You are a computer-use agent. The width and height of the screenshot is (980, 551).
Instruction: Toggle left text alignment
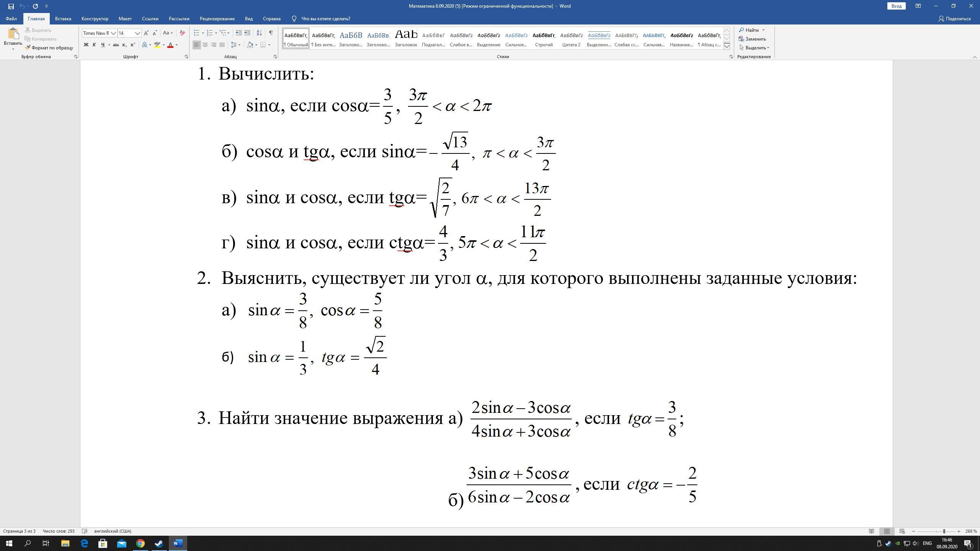pyautogui.click(x=196, y=45)
